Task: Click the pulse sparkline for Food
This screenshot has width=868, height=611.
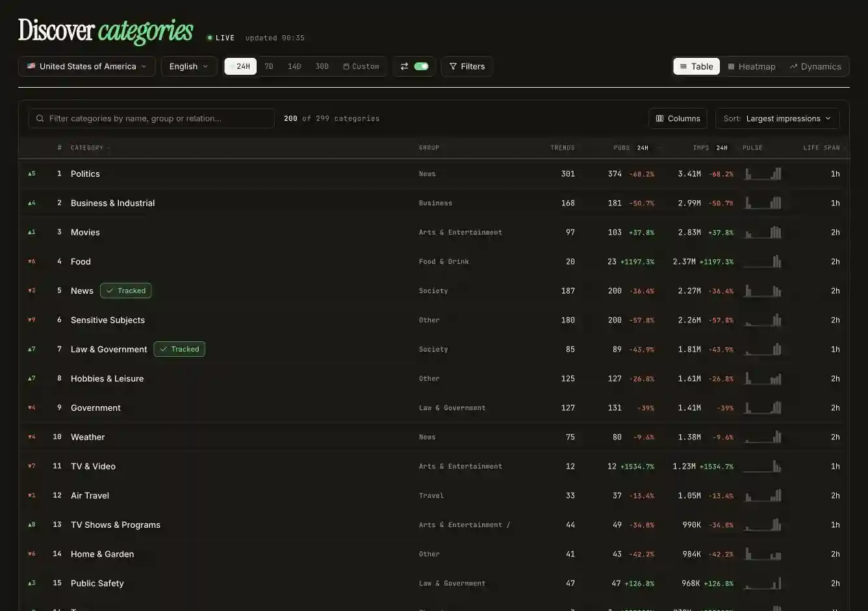Action: [762, 261]
